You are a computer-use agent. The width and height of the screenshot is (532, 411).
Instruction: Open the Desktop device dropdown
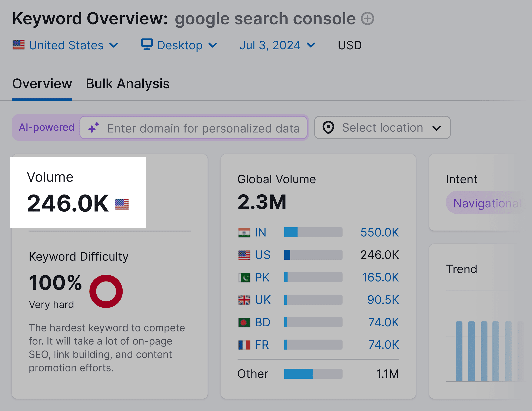(x=179, y=45)
